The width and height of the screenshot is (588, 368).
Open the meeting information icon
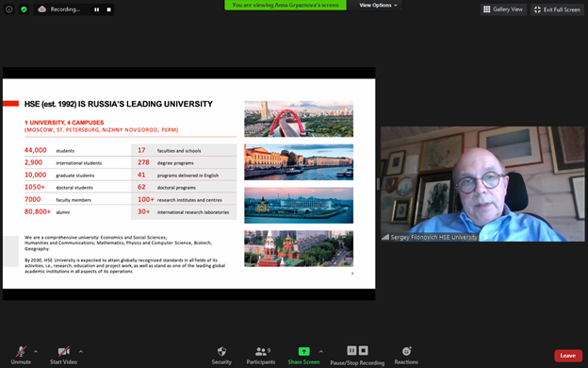tap(9, 9)
